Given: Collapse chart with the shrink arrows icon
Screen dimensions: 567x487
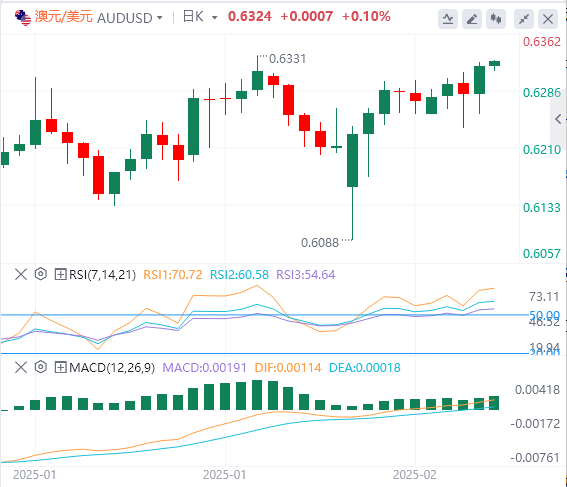Looking at the screenshot, I should (x=524, y=19).
